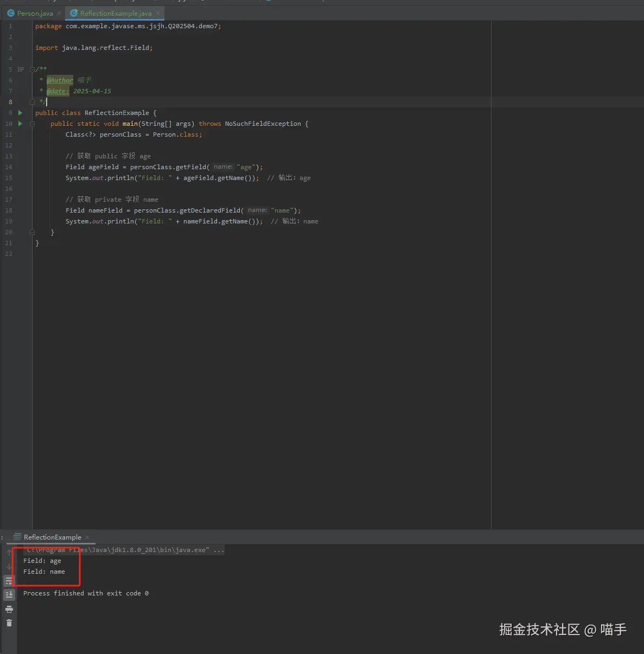644x654 pixels.
Task: Toggle Scroll to End in the console
Action: 9,595
